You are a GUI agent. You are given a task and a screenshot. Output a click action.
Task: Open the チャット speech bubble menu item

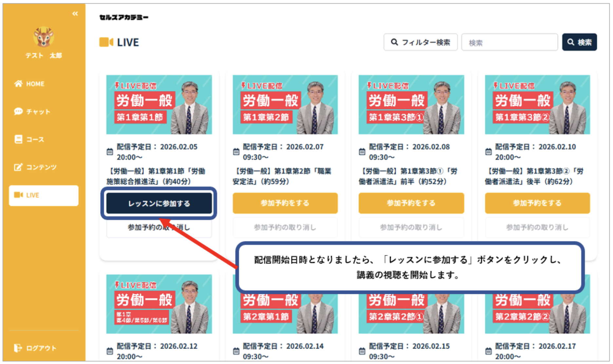coord(18,112)
